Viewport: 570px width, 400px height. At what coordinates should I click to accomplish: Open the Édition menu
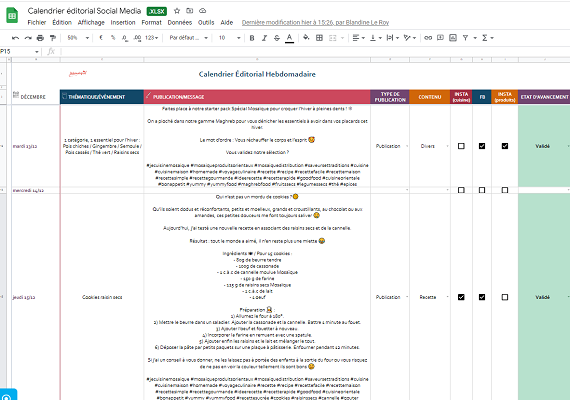point(62,23)
